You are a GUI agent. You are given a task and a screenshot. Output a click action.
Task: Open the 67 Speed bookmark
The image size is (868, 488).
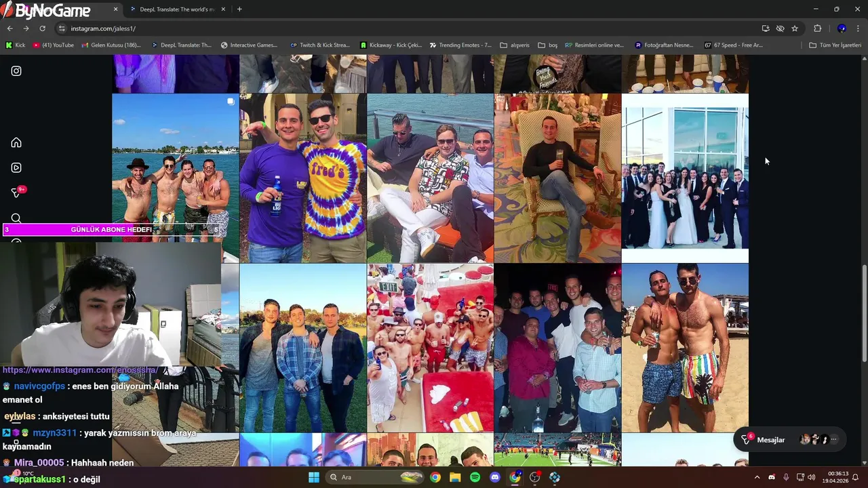pyautogui.click(x=734, y=45)
